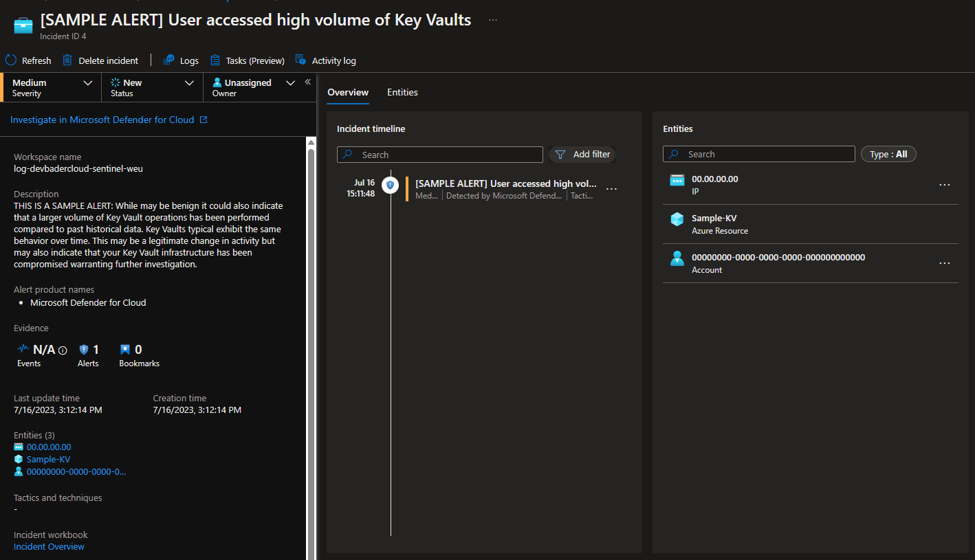
Task: Select the 00000000-0000-0000-0000-000000000000 account entity
Action: point(778,257)
